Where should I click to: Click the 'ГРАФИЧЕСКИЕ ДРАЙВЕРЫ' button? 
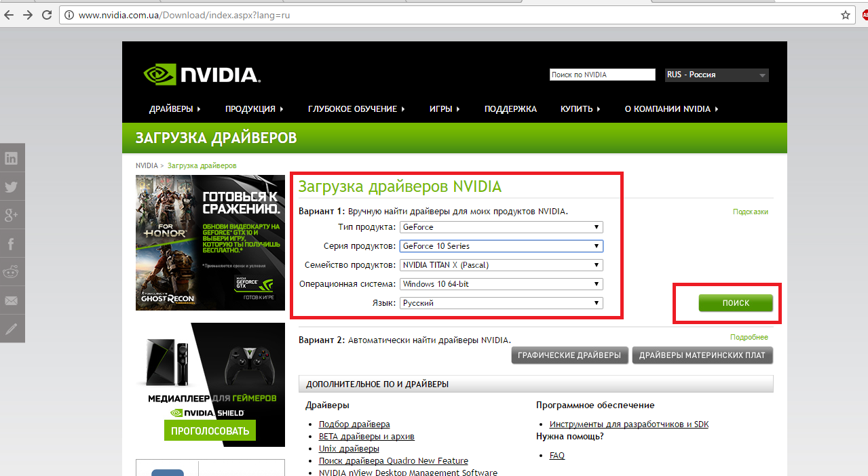click(569, 355)
